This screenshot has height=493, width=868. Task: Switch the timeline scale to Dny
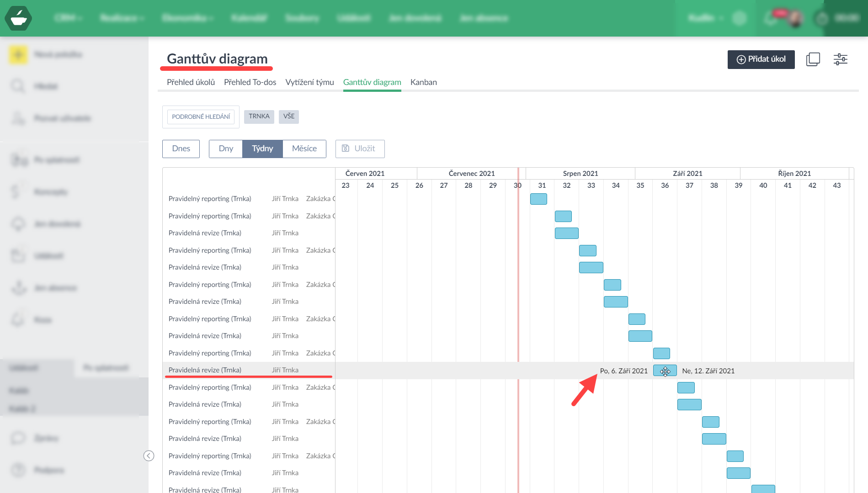point(226,149)
